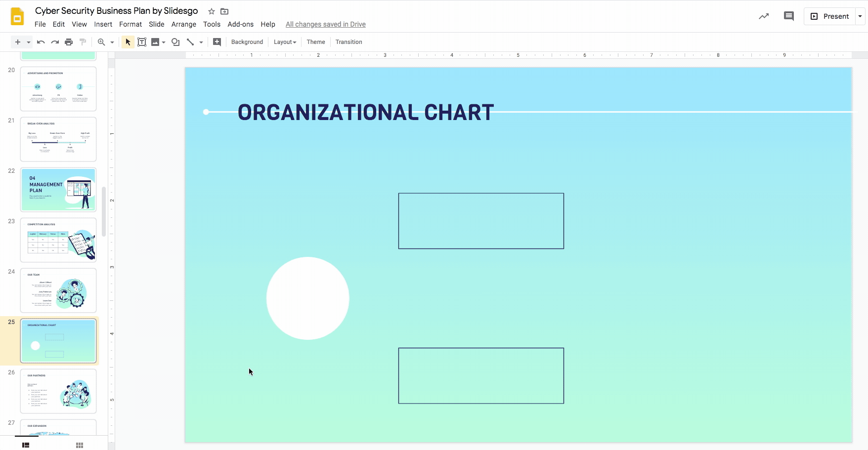Open the Present options dropdown arrow
This screenshot has width=868, height=450.
point(860,16)
